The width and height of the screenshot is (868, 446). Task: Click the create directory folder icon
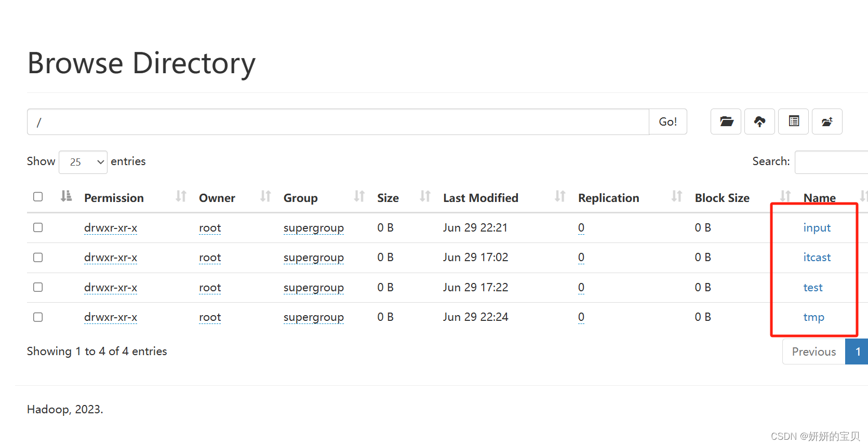point(726,121)
